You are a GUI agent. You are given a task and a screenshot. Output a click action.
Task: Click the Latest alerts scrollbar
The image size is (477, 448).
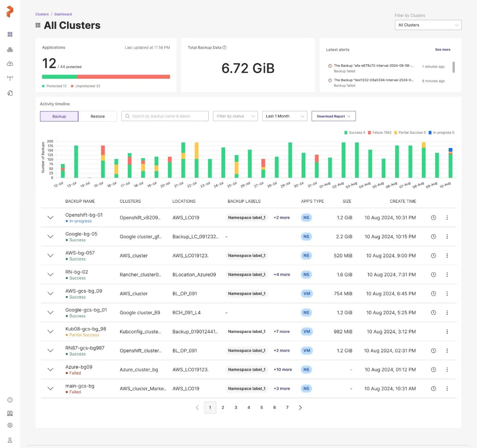pos(453,67)
